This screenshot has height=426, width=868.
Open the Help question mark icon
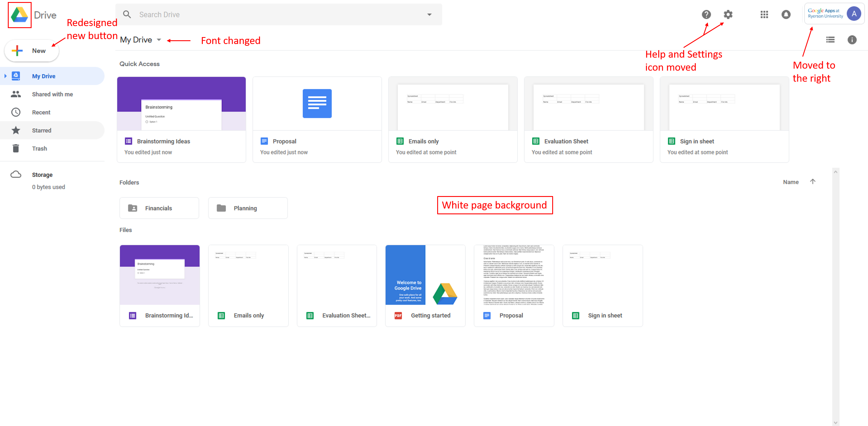coord(706,14)
